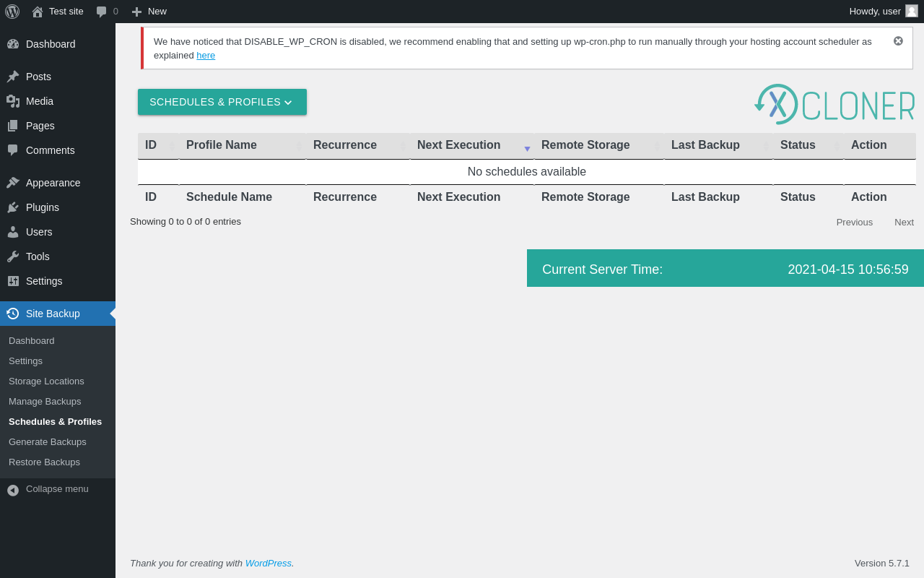Screen dimensions: 924x578
Task: Click the Media library icon
Action: (x=13, y=101)
